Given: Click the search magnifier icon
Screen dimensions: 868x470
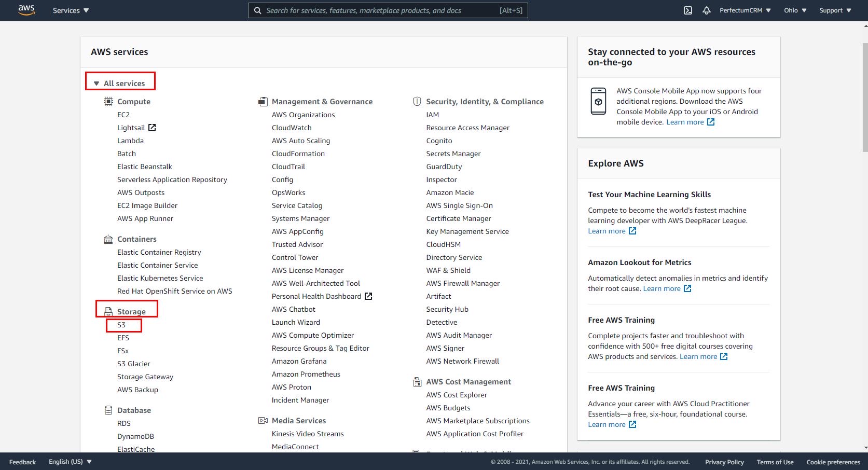Looking at the screenshot, I should pos(257,10).
